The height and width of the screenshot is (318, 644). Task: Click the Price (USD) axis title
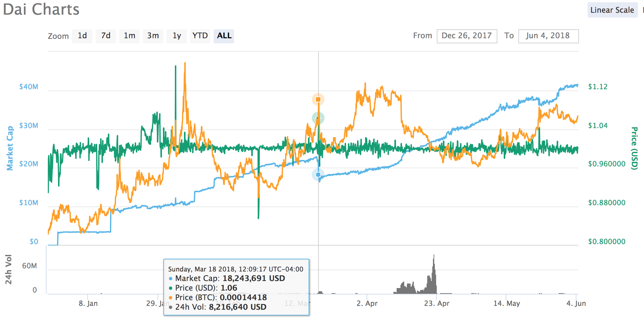634,148
